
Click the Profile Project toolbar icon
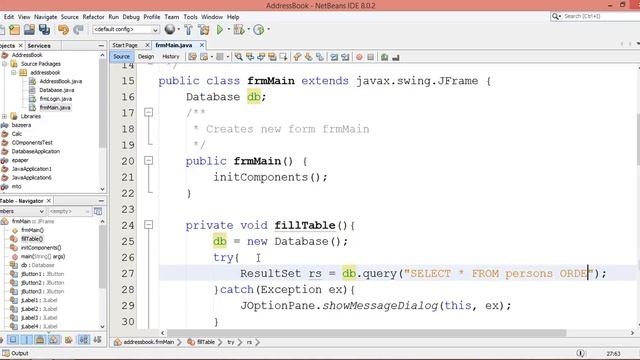point(259,30)
